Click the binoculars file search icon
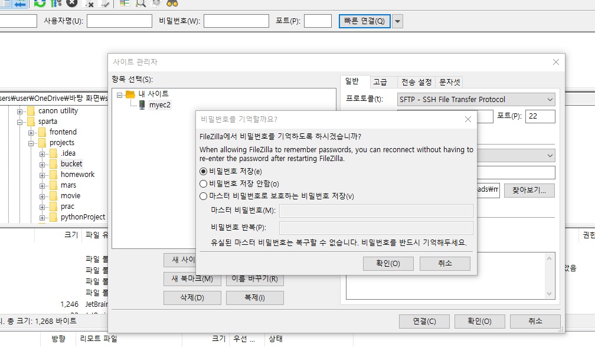Image resolution: width=595 pixels, height=364 pixels. pos(172,3)
